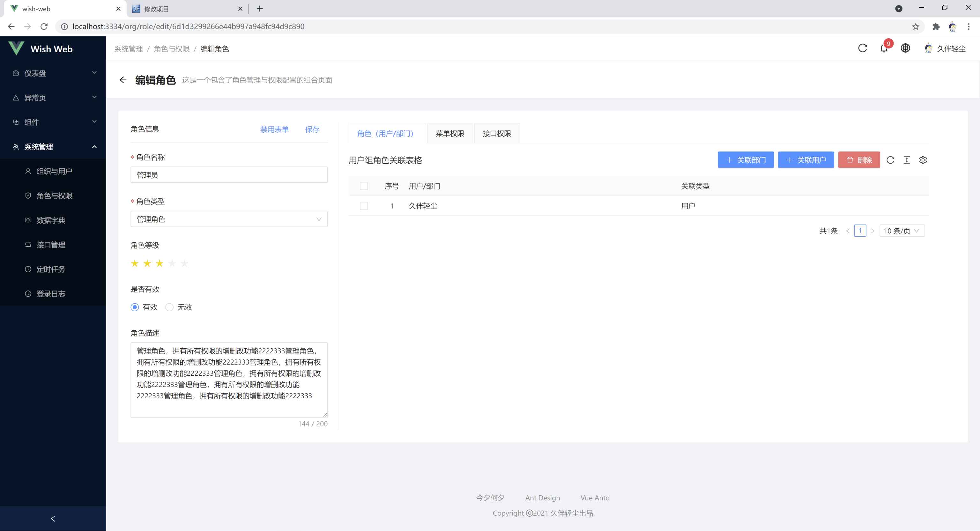Click the 久伴轻尘 user avatar
The width and height of the screenshot is (980, 531).
928,48
